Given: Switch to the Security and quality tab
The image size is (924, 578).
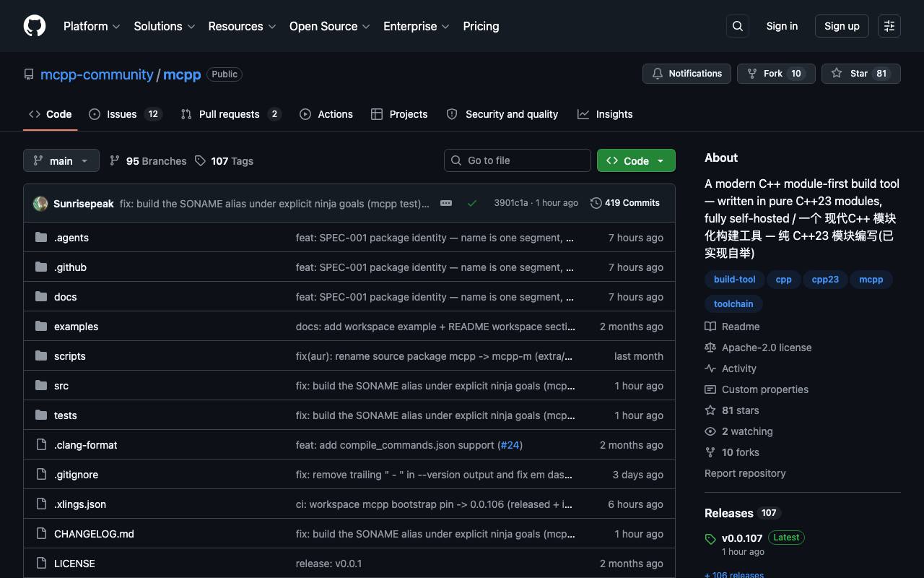Looking at the screenshot, I should tap(502, 114).
